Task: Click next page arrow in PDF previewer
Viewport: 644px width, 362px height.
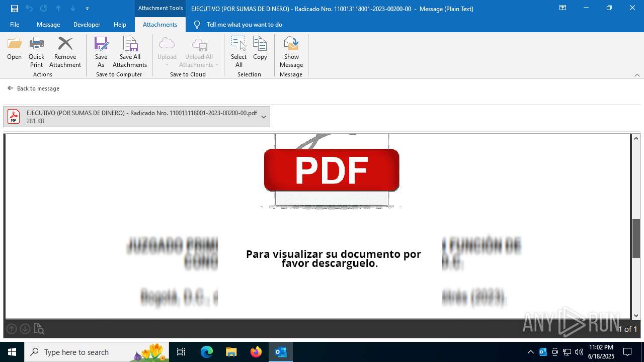Action: pyautogui.click(x=25, y=329)
